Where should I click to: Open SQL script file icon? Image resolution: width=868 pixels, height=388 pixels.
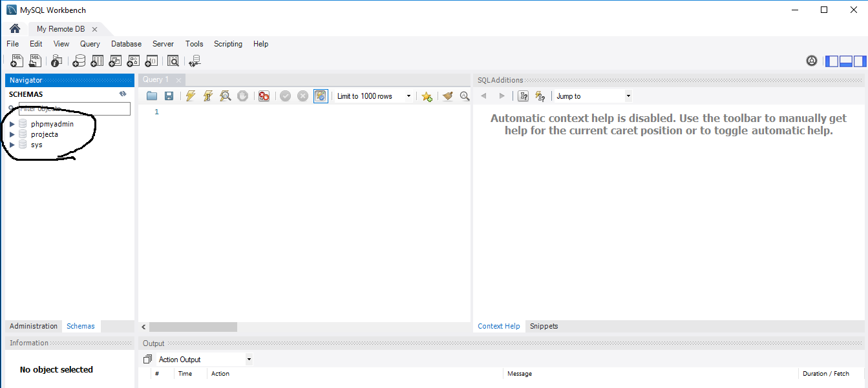tap(36, 61)
